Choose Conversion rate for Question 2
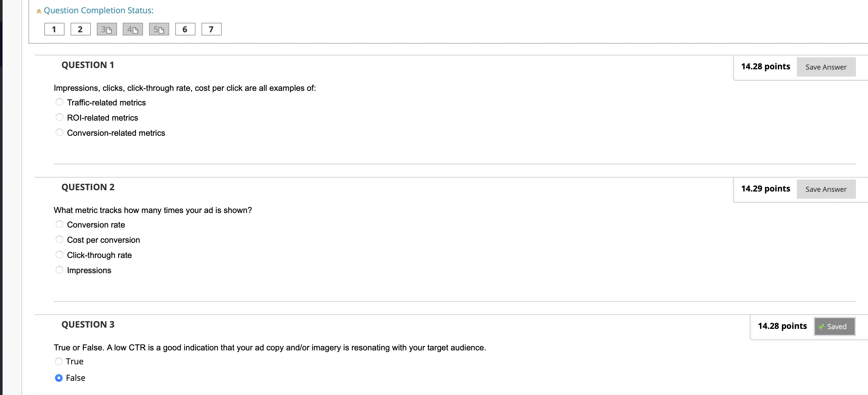This screenshot has height=395, width=868. click(59, 224)
